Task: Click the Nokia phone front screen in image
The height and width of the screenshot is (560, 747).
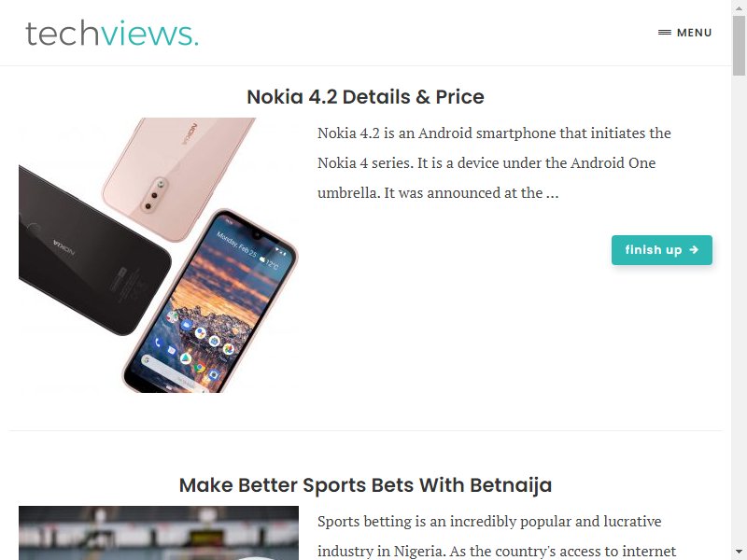Action: pos(209,302)
